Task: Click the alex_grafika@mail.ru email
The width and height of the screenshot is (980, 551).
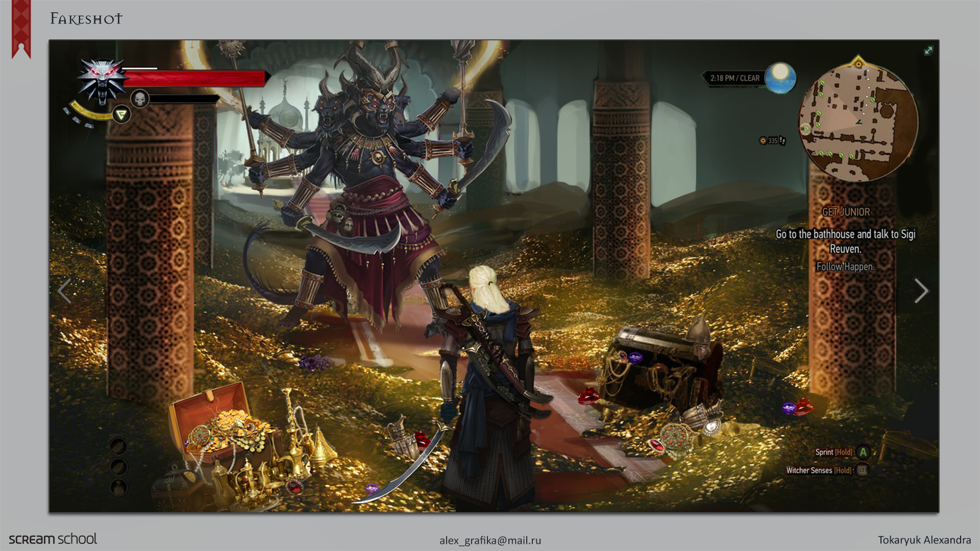Action: (x=490, y=540)
